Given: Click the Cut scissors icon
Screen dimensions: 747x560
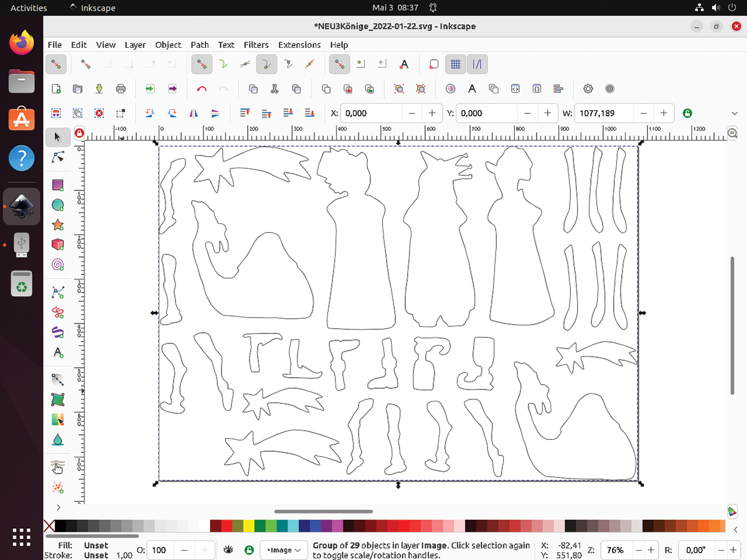Looking at the screenshot, I should [x=274, y=89].
